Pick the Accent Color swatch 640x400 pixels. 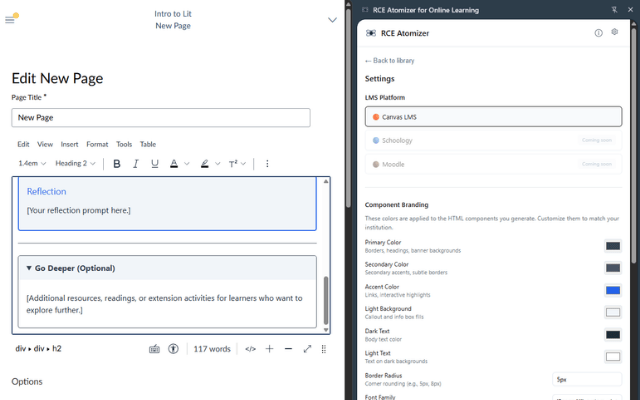coord(612,290)
